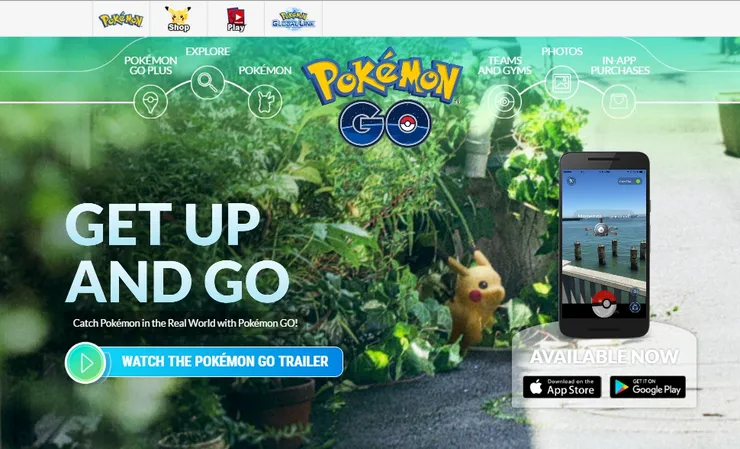
Task: Click the green play circle icon
Action: click(x=85, y=363)
